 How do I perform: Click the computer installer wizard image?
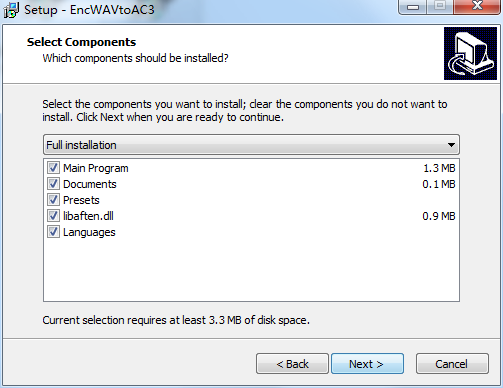pyautogui.click(x=470, y=53)
